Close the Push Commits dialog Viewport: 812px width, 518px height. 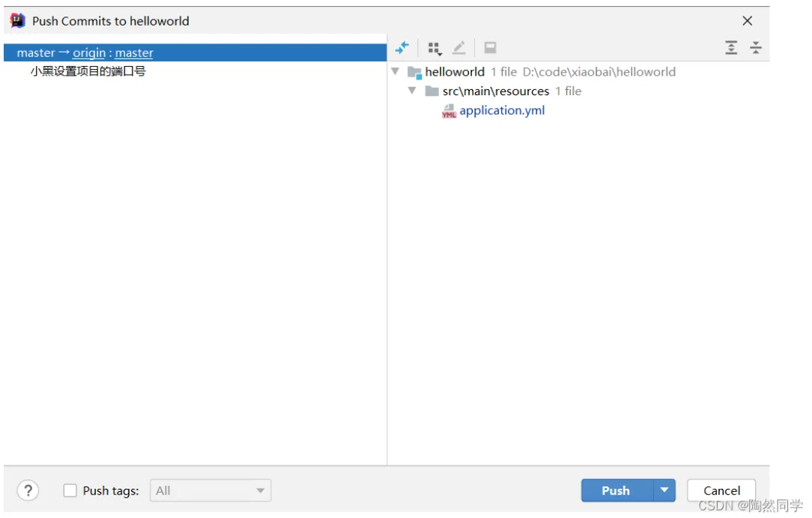[747, 21]
